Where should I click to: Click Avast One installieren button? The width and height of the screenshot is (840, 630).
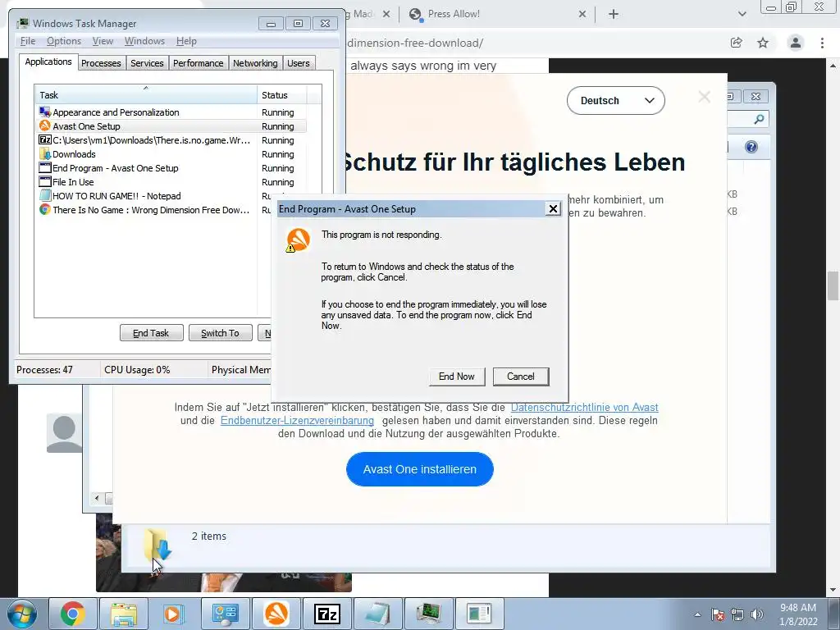(419, 469)
